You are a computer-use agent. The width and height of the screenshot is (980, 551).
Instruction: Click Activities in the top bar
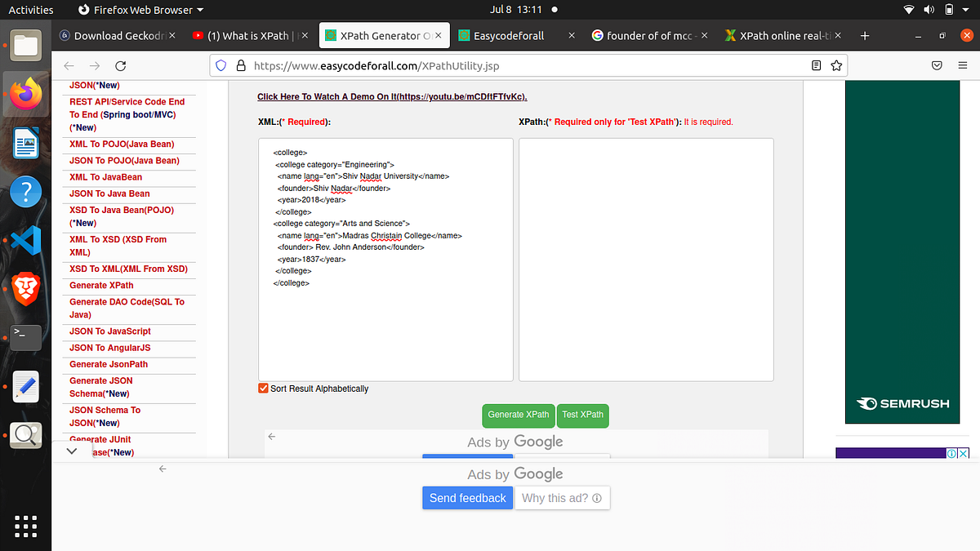tap(30, 9)
